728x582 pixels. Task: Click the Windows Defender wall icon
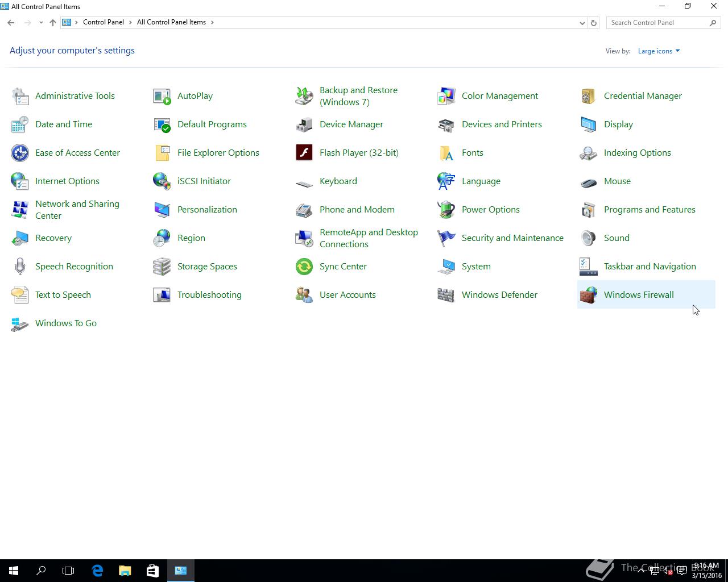point(446,295)
